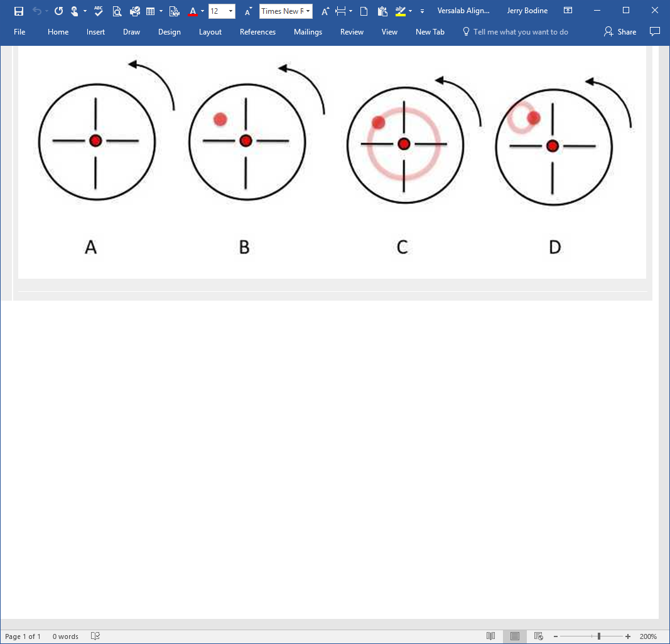Screen dimensions: 670x644
Task: Click the 200% zoom level button
Action: pos(648,636)
